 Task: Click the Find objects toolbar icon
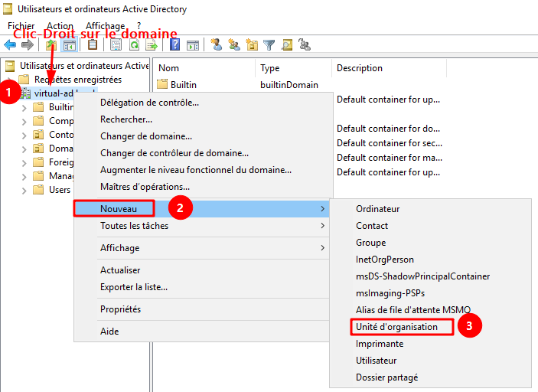tap(287, 45)
